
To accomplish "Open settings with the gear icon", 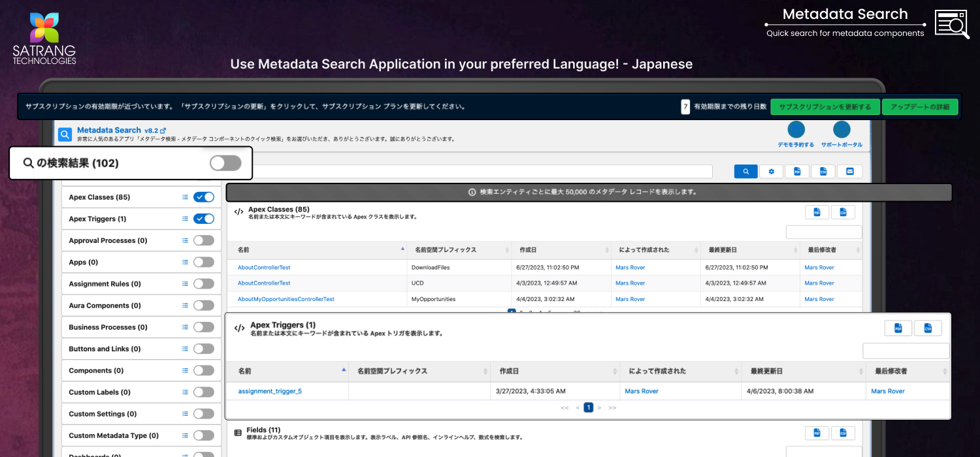I will coord(772,171).
